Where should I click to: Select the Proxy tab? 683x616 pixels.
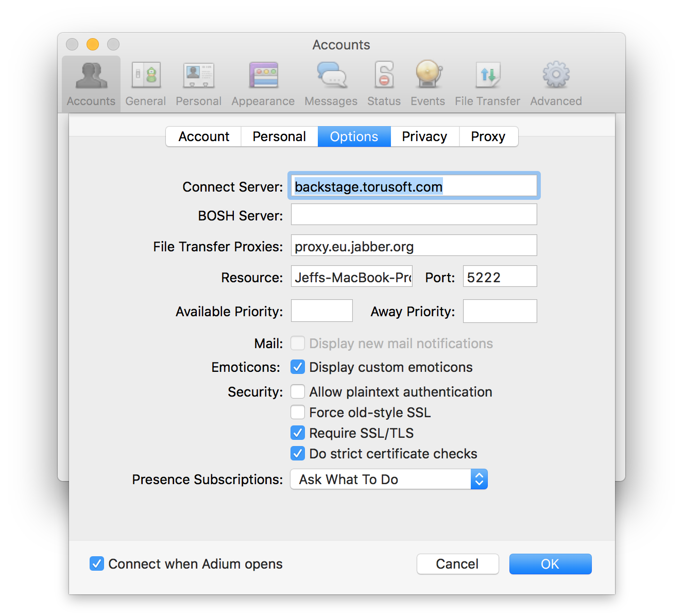tap(487, 136)
